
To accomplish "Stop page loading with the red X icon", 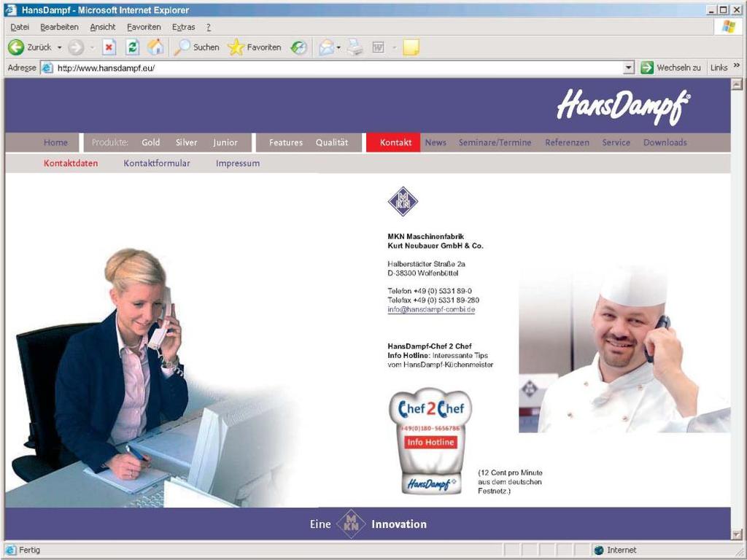I will click(x=109, y=47).
